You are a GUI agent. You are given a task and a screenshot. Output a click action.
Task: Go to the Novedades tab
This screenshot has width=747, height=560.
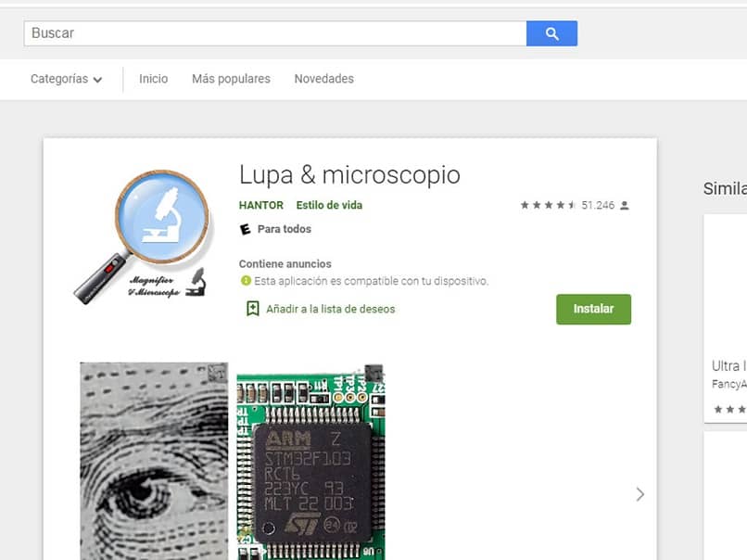pyautogui.click(x=324, y=79)
